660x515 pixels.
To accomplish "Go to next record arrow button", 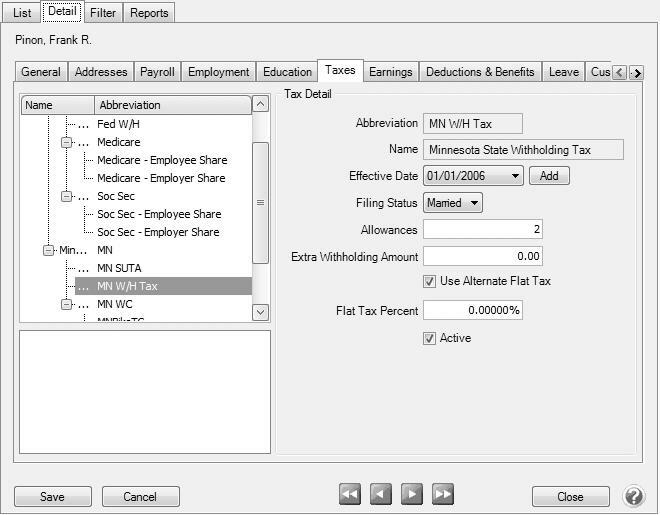I will pyautogui.click(x=412, y=495).
